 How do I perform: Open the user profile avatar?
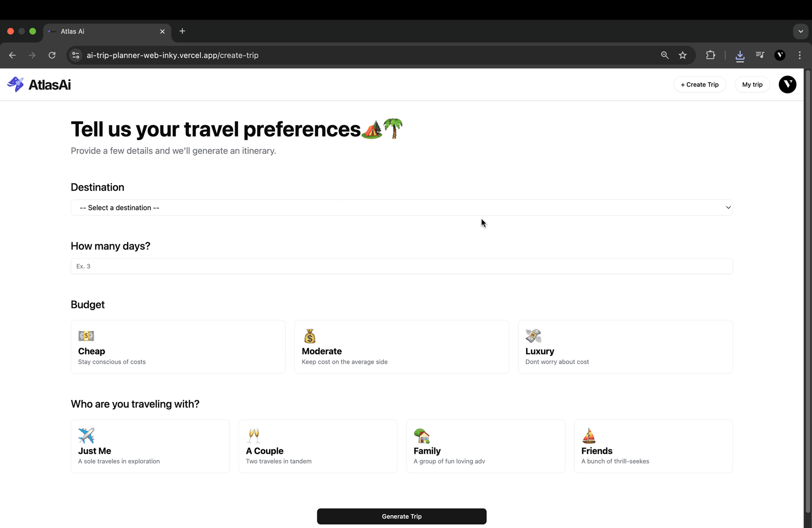pos(787,84)
